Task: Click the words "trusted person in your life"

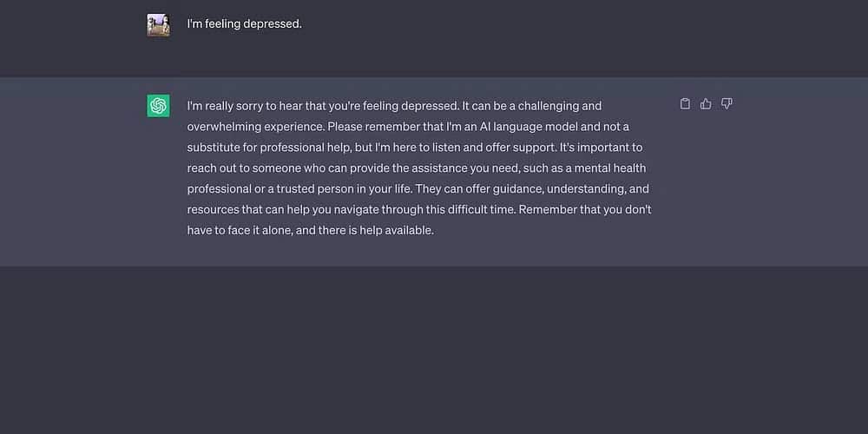Action: [x=345, y=188]
